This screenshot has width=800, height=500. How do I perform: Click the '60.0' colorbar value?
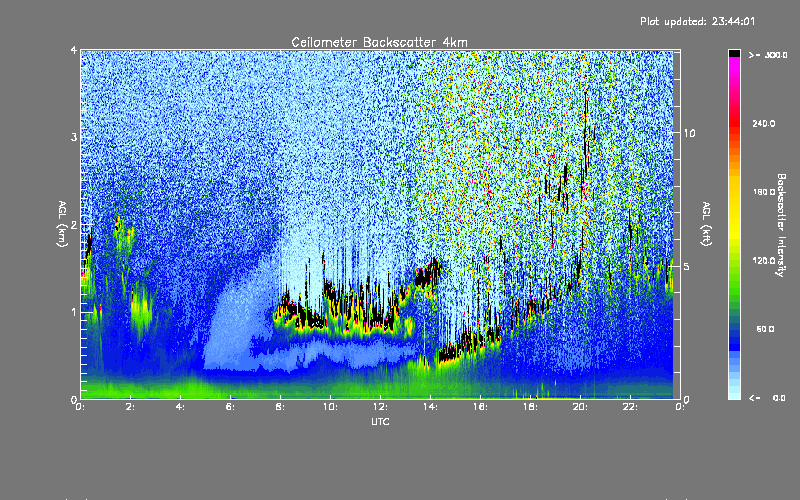[x=765, y=329]
